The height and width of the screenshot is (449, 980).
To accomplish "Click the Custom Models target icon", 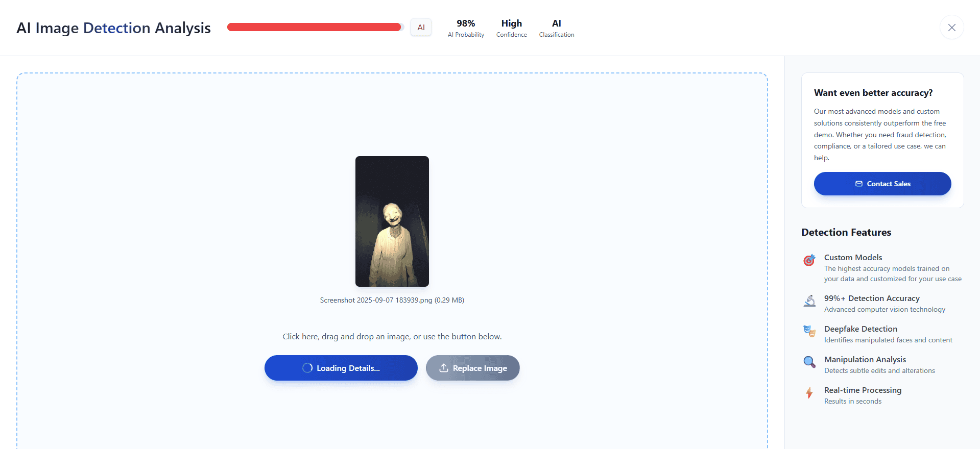I will click(809, 260).
